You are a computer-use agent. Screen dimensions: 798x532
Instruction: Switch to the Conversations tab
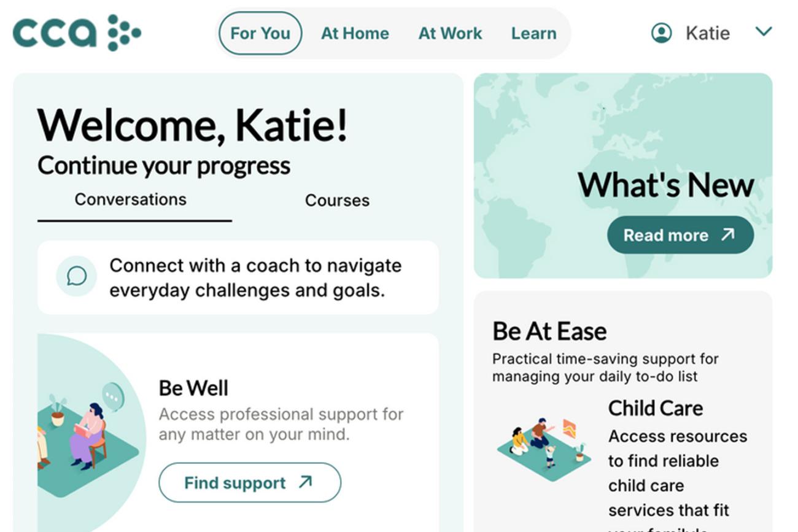[x=131, y=199]
